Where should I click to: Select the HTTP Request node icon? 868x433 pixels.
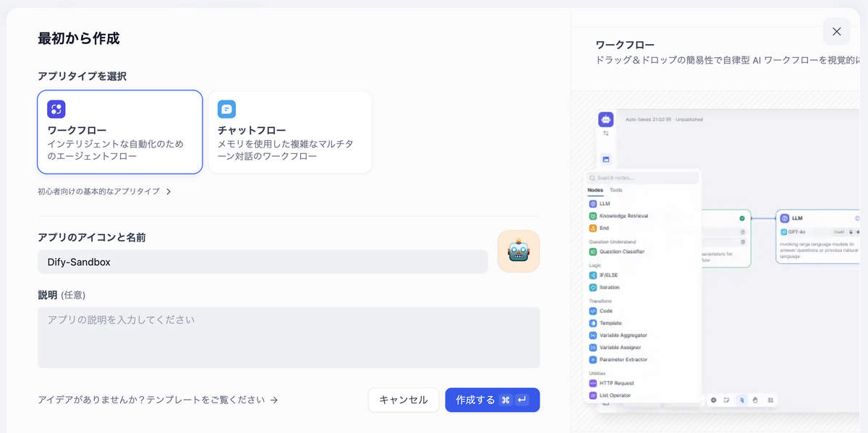pos(593,383)
